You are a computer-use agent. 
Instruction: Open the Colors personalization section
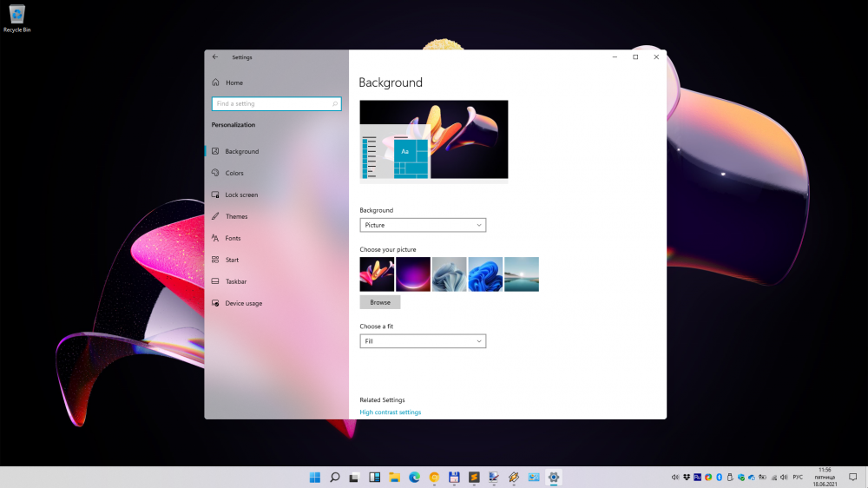pyautogui.click(x=233, y=173)
